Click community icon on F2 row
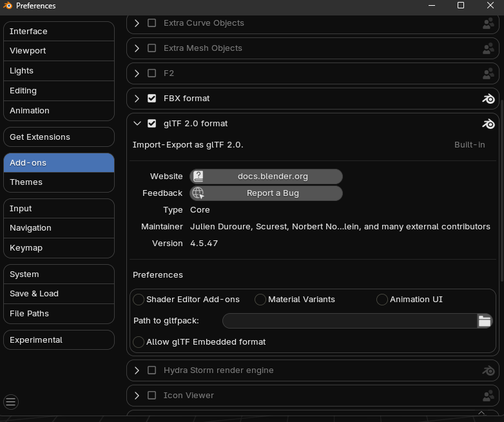 [489, 73]
